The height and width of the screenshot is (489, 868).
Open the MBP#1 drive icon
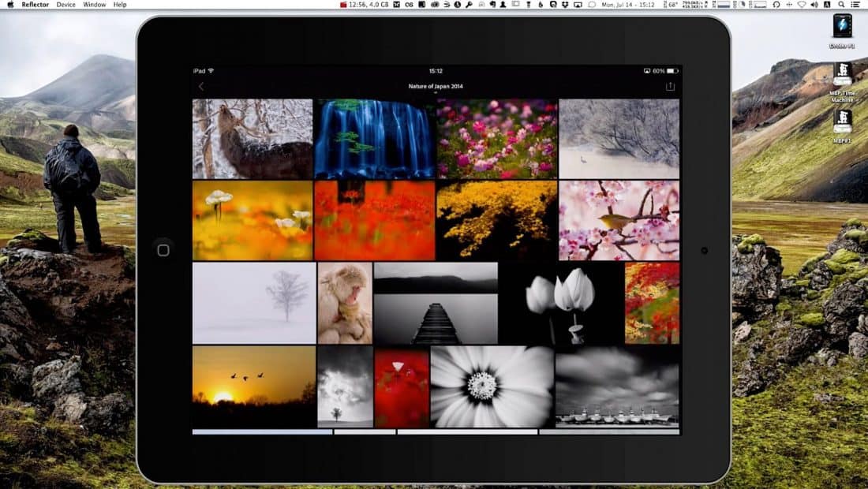pos(842,121)
